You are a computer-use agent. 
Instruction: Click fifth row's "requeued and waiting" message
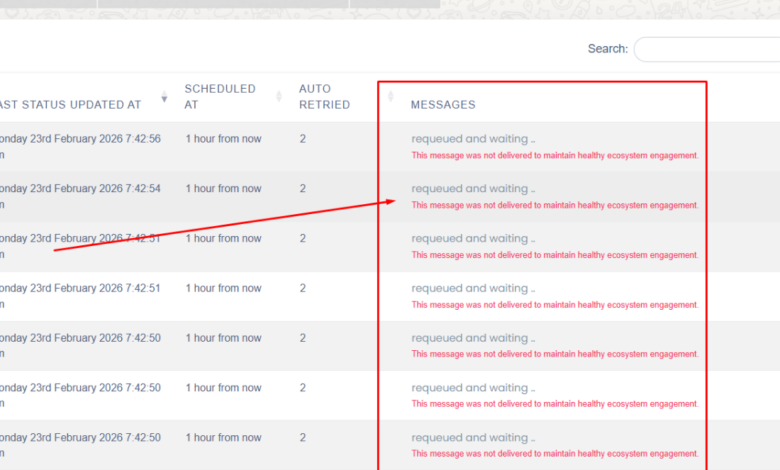pos(473,338)
